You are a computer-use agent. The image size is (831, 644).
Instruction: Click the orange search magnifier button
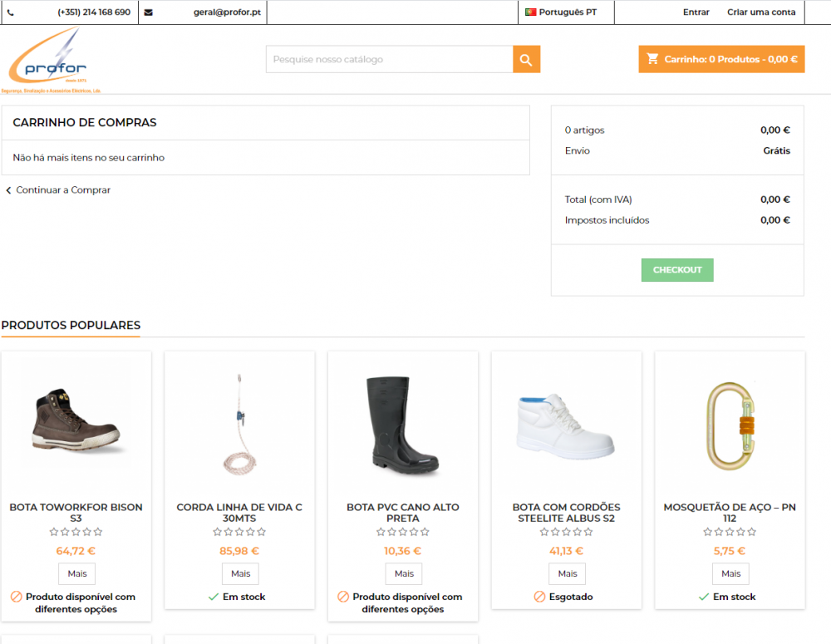[526, 59]
